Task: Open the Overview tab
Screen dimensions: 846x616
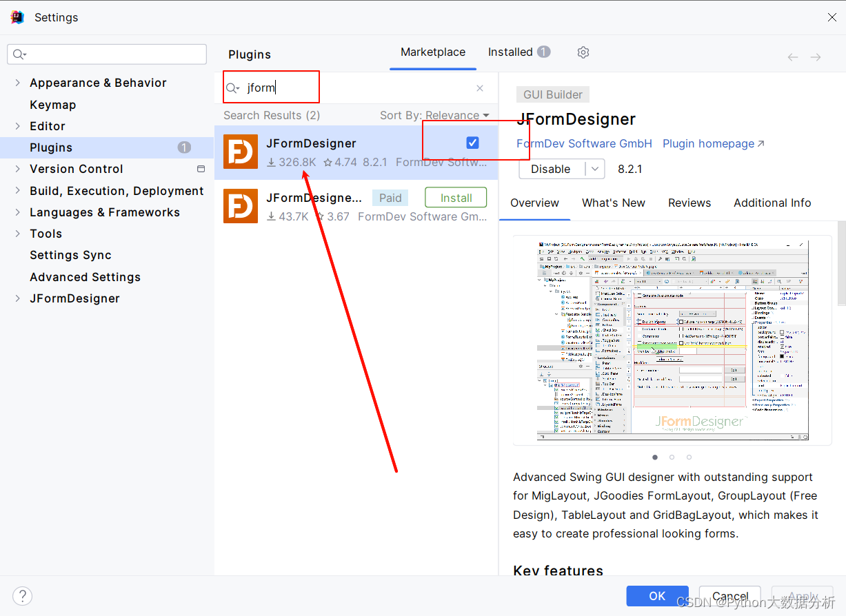Action: click(534, 203)
